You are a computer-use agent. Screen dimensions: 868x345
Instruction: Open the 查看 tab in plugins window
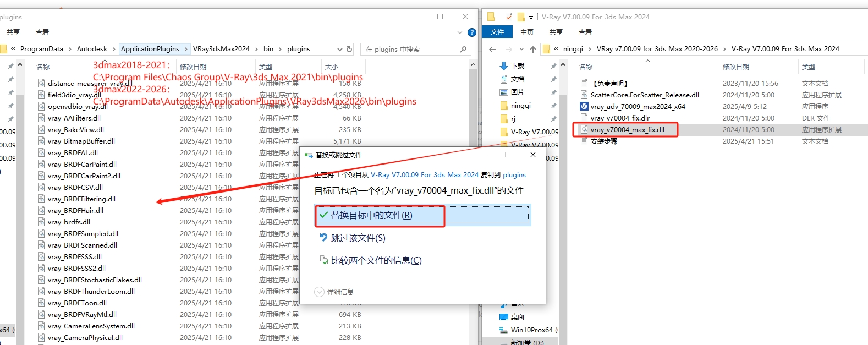pyautogui.click(x=42, y=32)
